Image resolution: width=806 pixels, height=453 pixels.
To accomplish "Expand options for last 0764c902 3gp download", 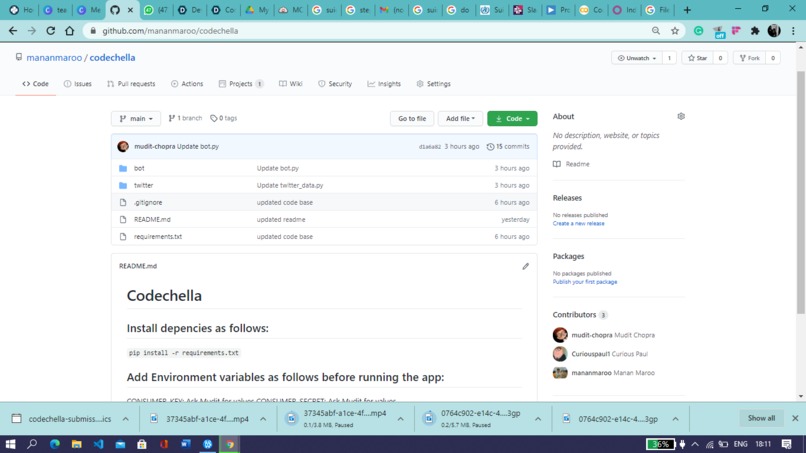I will tap(675, 419).
